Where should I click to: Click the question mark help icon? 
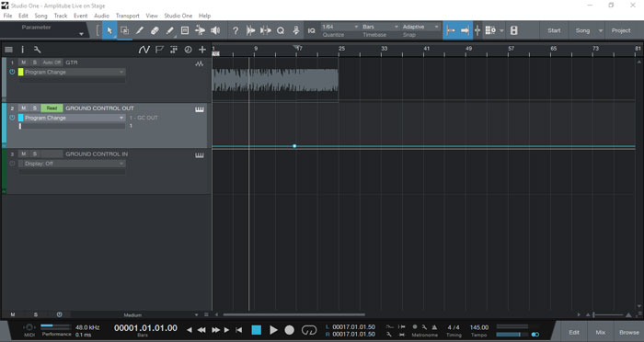click(236, 30)
